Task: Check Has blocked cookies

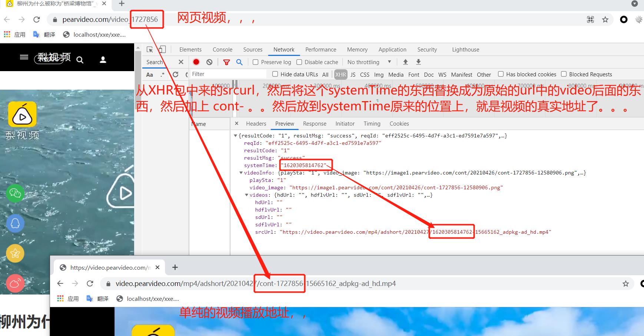Action: [x=501, y=74]
